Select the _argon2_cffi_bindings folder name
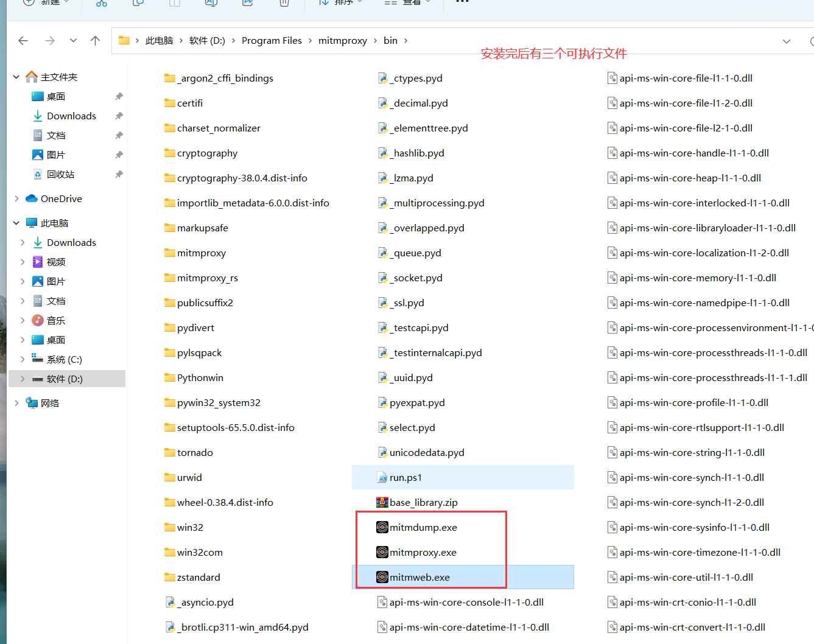This screenshot has width=814, height=644. [225, 78]
